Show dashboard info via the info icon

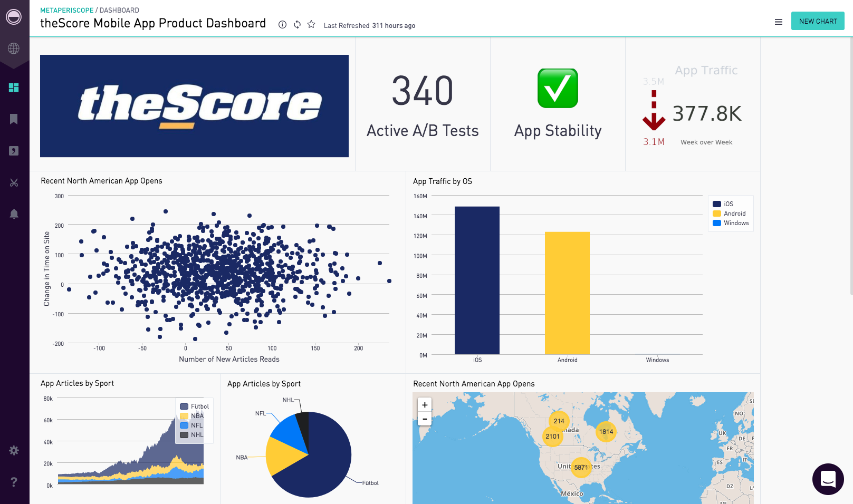[x=283, y=25]
